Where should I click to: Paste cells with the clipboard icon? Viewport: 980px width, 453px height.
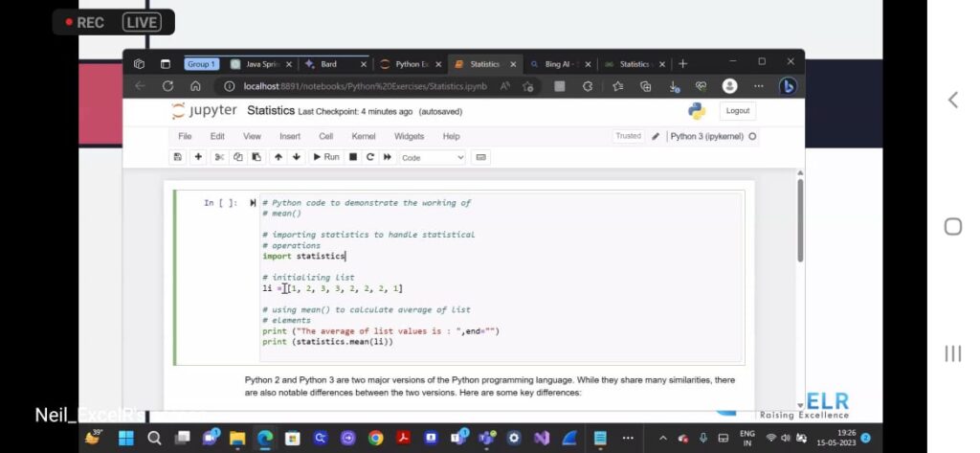click(256, 157)
